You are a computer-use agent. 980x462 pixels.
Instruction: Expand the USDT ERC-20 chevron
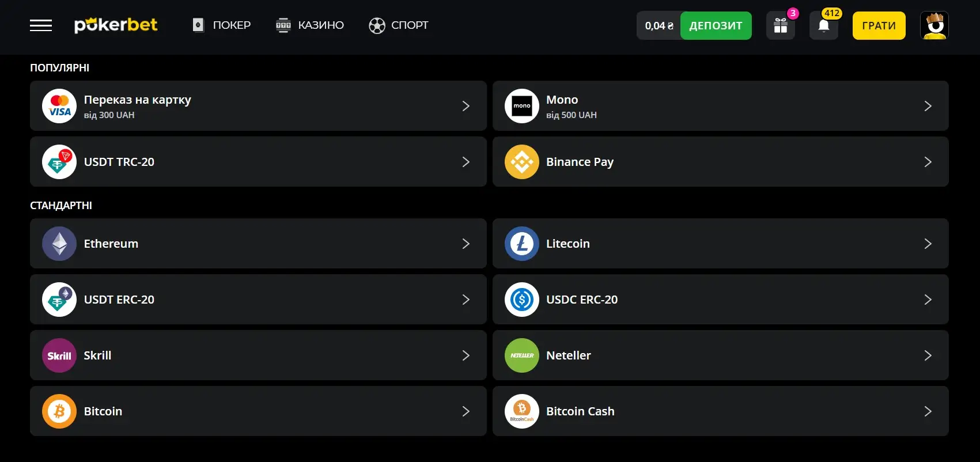tap(466, 300)
